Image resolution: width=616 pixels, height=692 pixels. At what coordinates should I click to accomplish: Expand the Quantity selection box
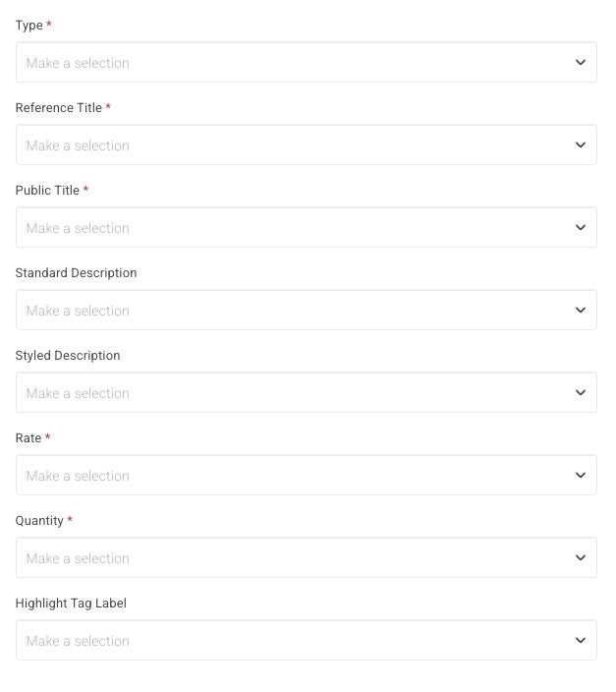pos(307,557)
